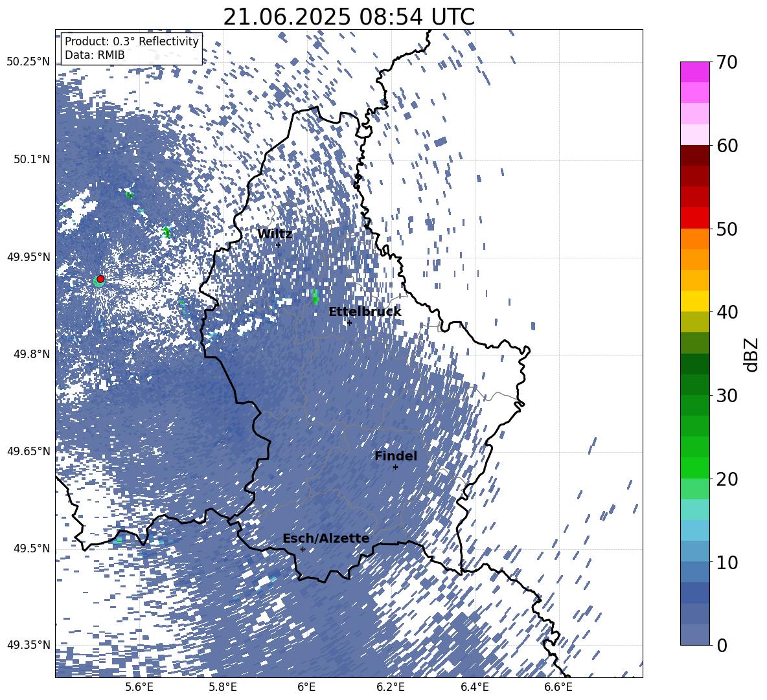Click the red radar location marker
Image resolution: width=767 pixels, height=700 pixels.
tap(100, 279)
